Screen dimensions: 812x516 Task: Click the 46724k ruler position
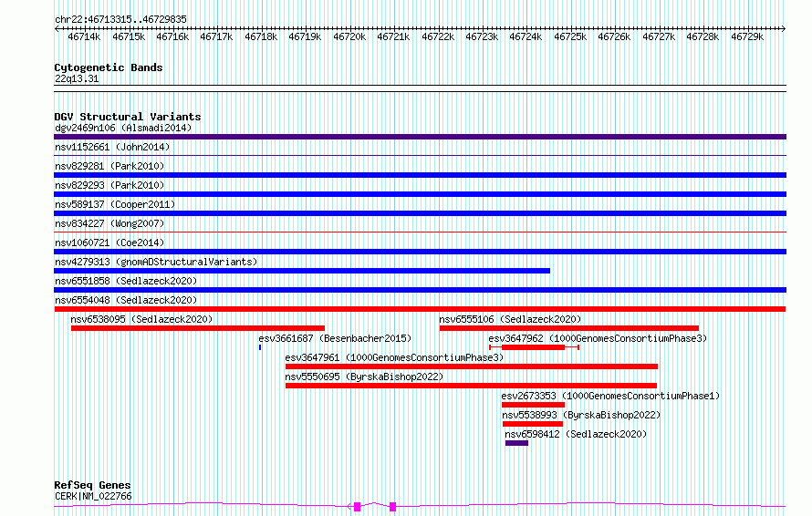point(526,36)
